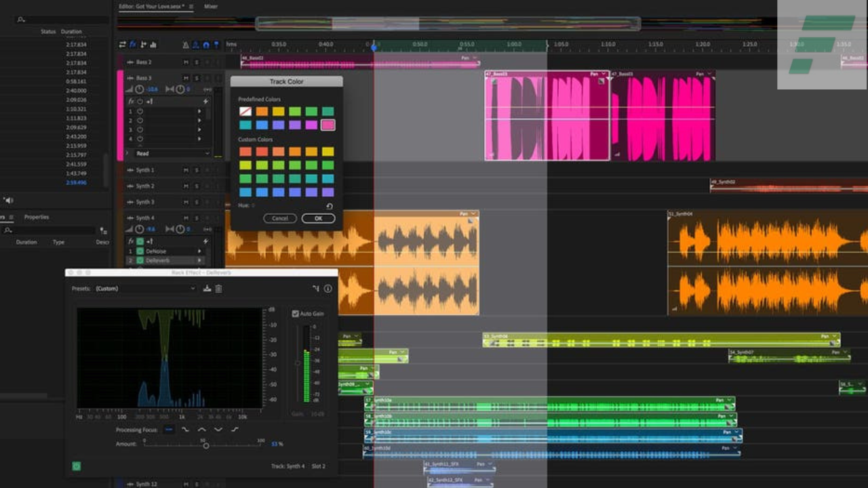Mute the Bass 2 track
The height and width of the screenshot is (488, 868).
(x=186, y=62)
